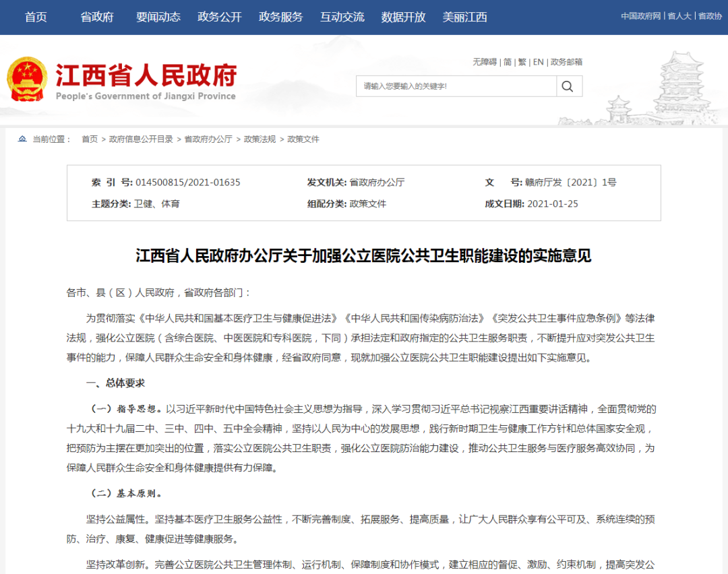The width and height of the screenshot is (728, 574).
Task: Open 政务服务 from the navigation bar
Action: point(281,17)
